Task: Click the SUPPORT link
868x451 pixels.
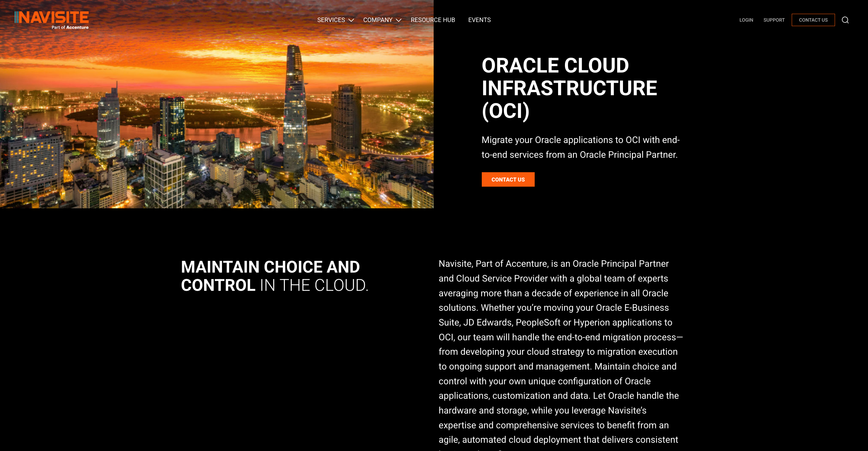Action: (x=774, y=20)
